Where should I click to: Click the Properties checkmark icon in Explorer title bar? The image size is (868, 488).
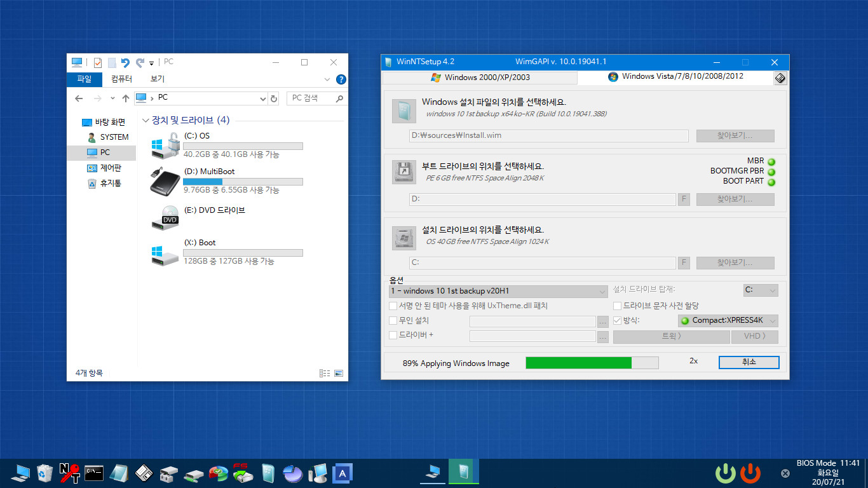coord(98,62)
